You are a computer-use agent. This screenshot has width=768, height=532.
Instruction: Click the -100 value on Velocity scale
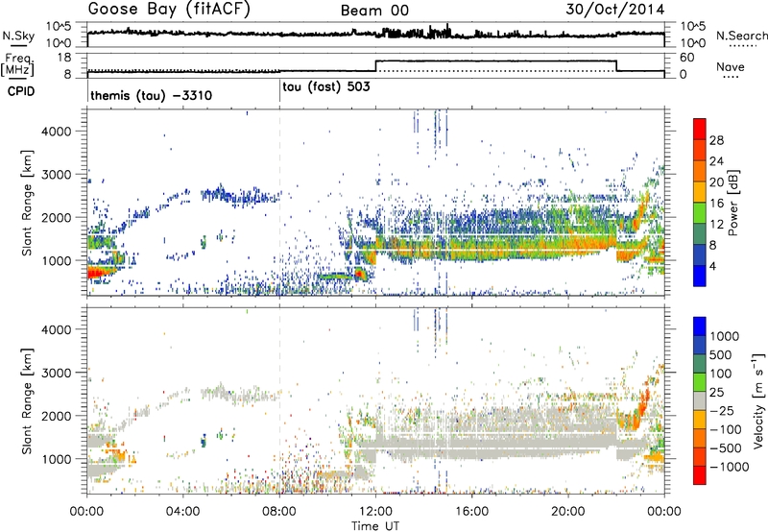coord(726,429)
